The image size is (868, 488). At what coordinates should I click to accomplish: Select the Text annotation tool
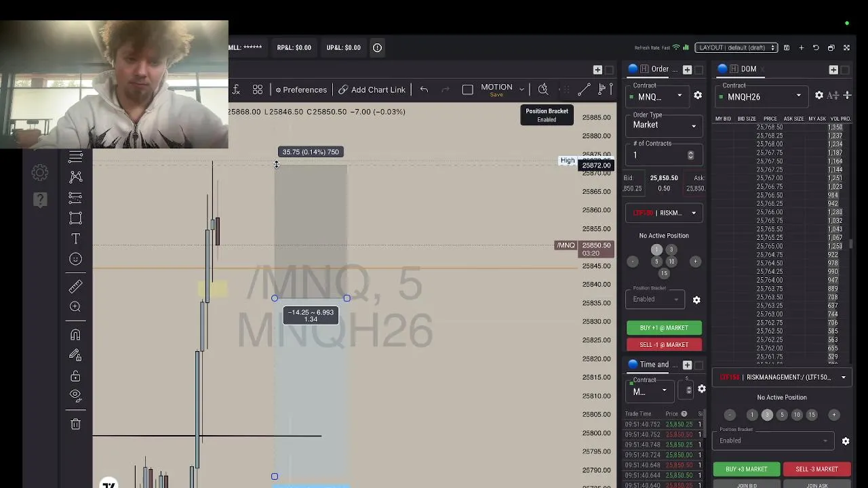pyautogui.click(x=75, y=239)
